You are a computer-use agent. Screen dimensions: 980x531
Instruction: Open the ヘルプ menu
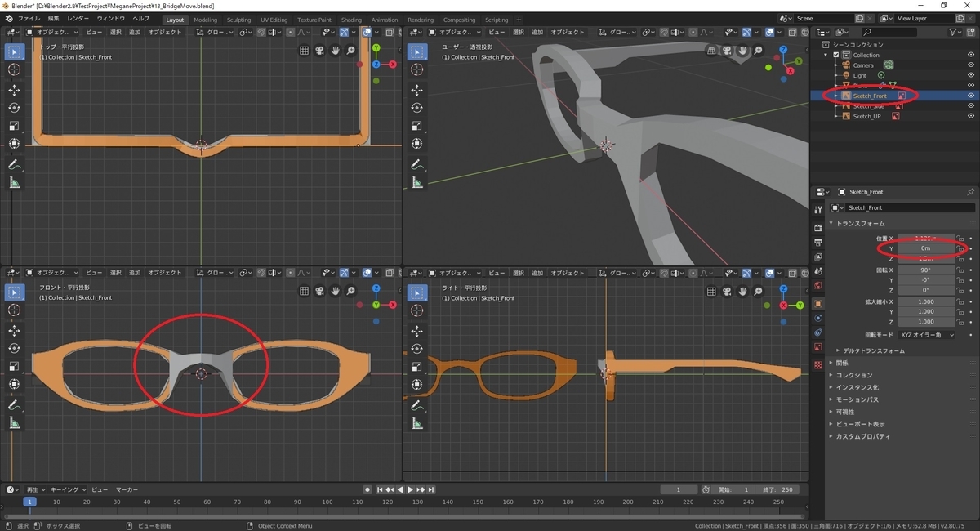click(140, 18)
